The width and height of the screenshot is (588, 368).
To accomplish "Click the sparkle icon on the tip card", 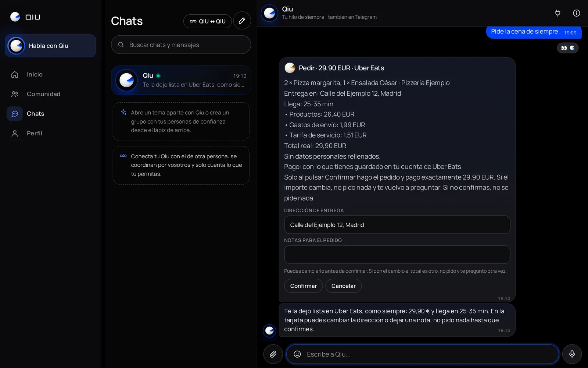I will (124, 112).
